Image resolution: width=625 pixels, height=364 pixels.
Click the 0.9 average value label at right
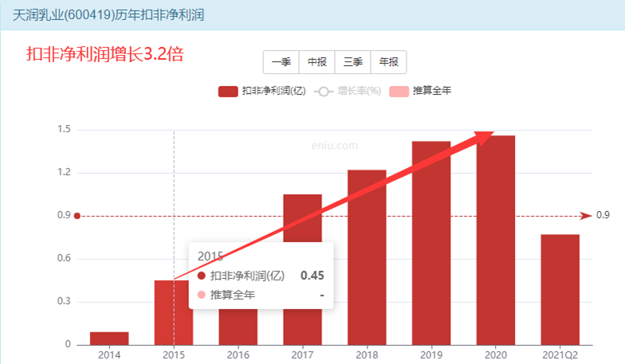pyautogui.click(x=603, y=215)
